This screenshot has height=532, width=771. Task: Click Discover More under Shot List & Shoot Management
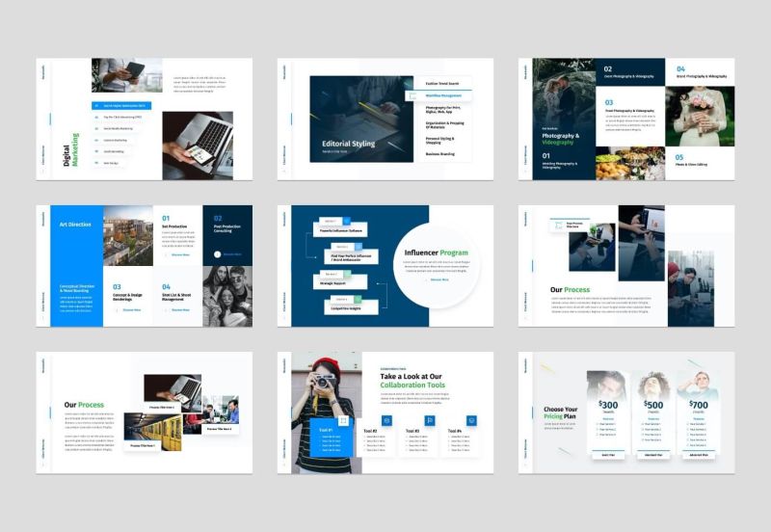pyautogui.click(x=180, y=310)
